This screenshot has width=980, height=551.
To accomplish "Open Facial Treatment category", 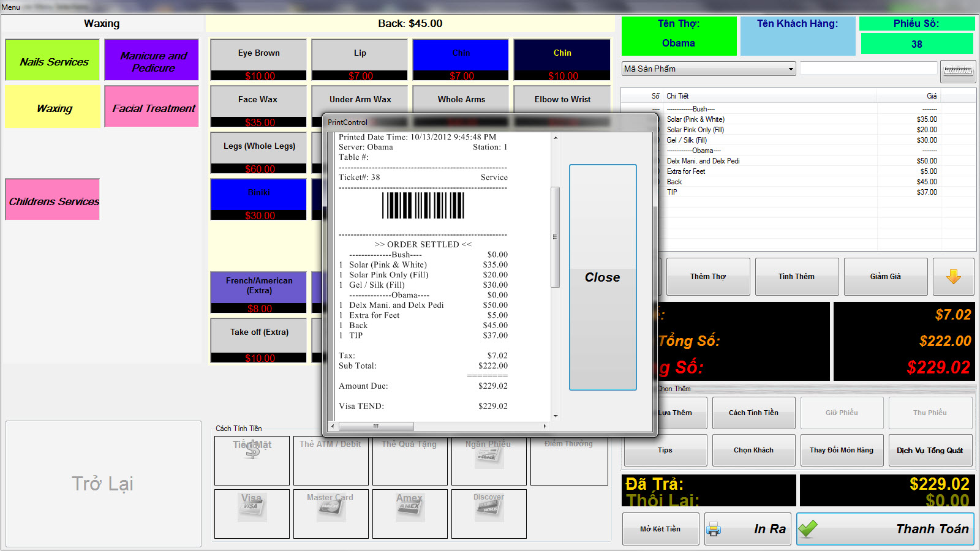I will coord(152,107).
